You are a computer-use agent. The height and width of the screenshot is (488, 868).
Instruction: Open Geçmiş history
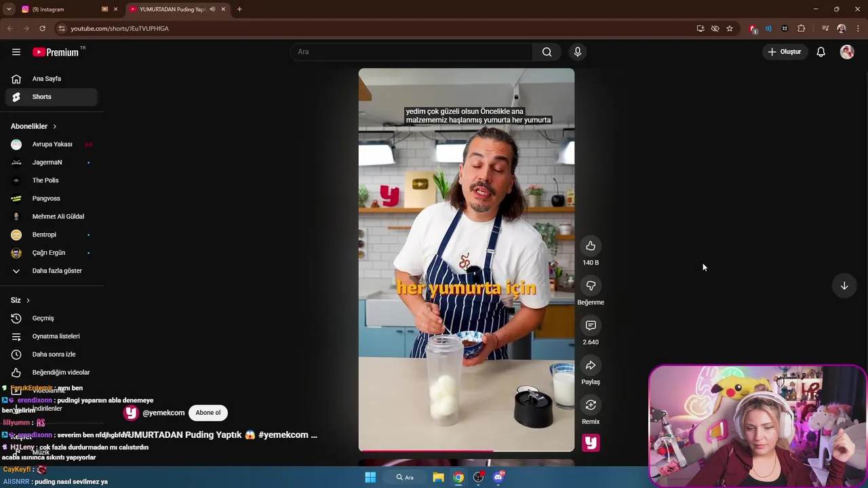52,319
